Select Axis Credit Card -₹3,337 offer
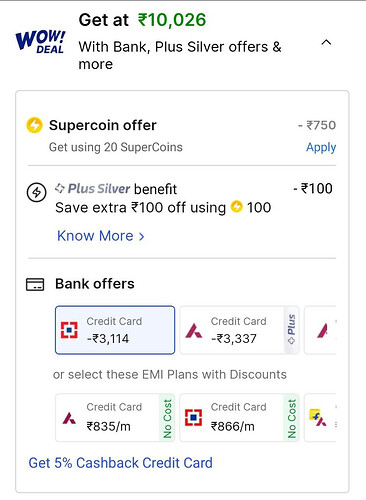 [x=239, y=330]
